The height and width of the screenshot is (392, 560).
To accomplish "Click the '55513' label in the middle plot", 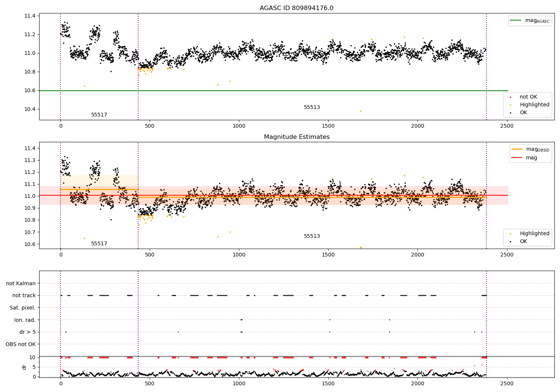I will click(x=312, y=236).
